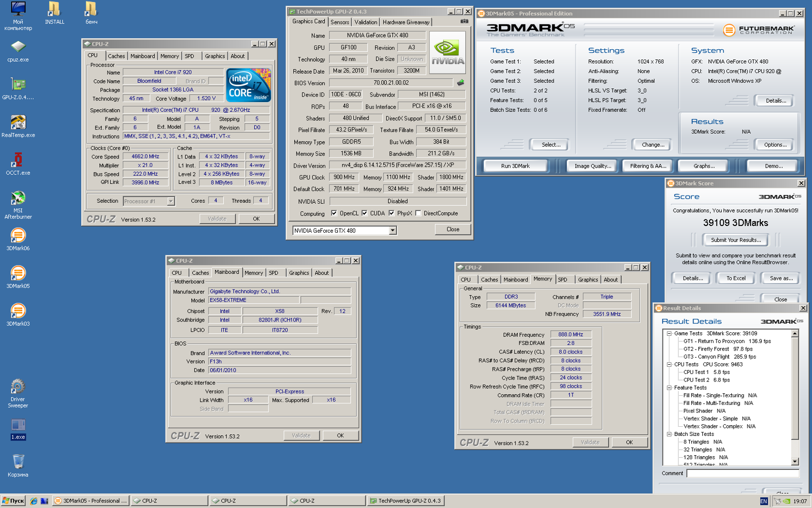
Task: Click the Intel Core i7 logo in CPU-Z
Action: click(x=249, y=85)
